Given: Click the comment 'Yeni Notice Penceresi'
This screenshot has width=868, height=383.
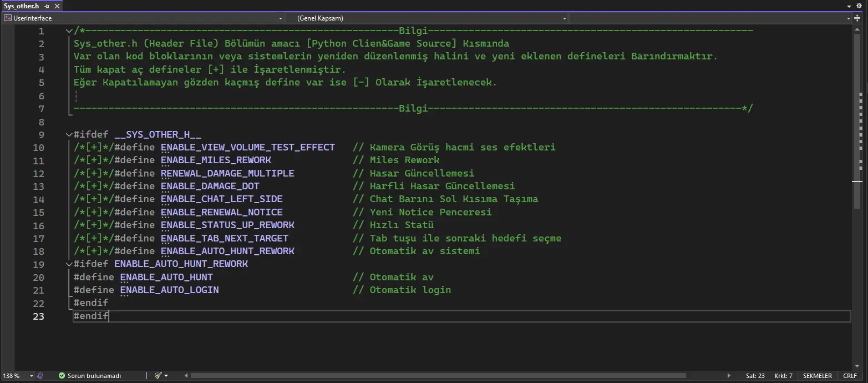Looking at the screenshot, I should coord(430,213).
